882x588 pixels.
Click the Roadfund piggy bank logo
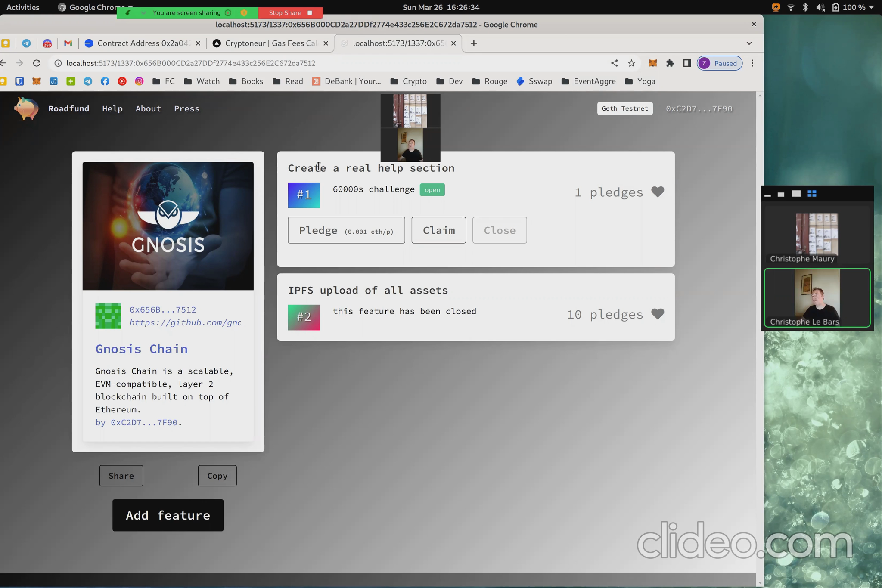click(26, 108)
